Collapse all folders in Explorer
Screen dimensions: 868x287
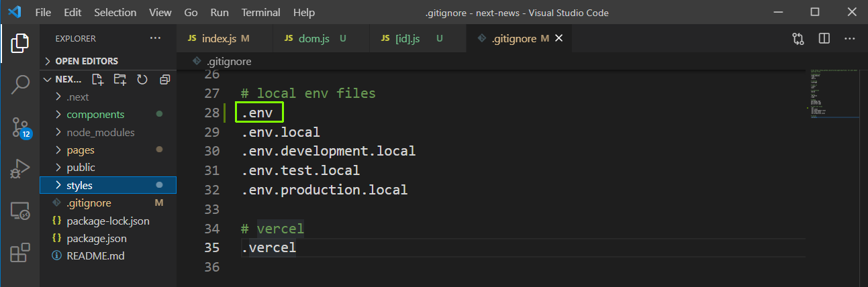pos(164,80)
